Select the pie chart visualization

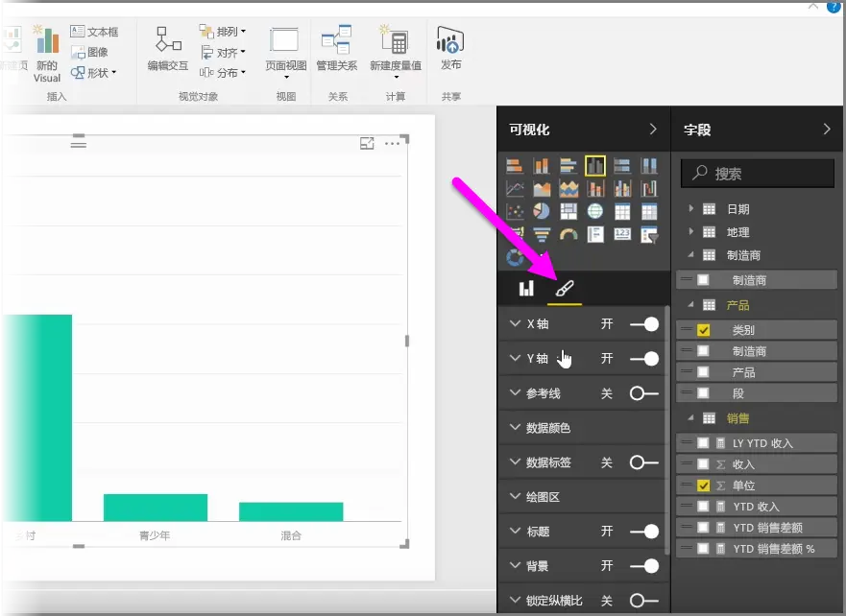542,211
